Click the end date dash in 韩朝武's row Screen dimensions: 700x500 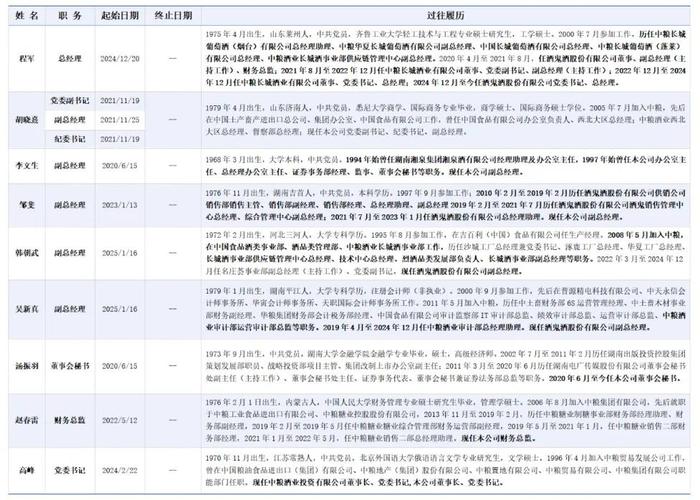[x=173, y=253]
